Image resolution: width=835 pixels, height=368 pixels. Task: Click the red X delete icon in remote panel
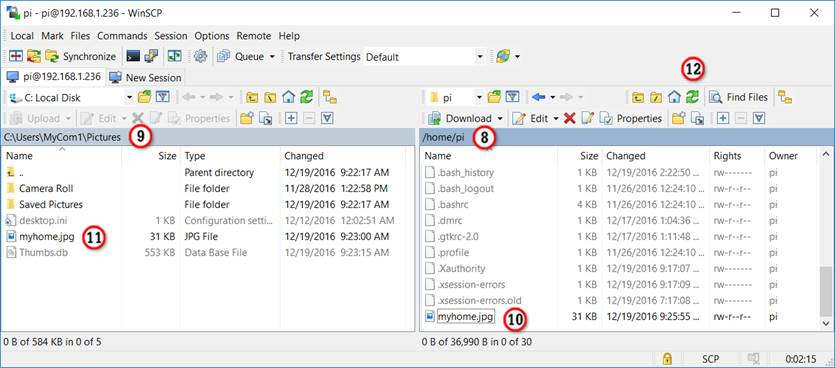tap(569, 118)
